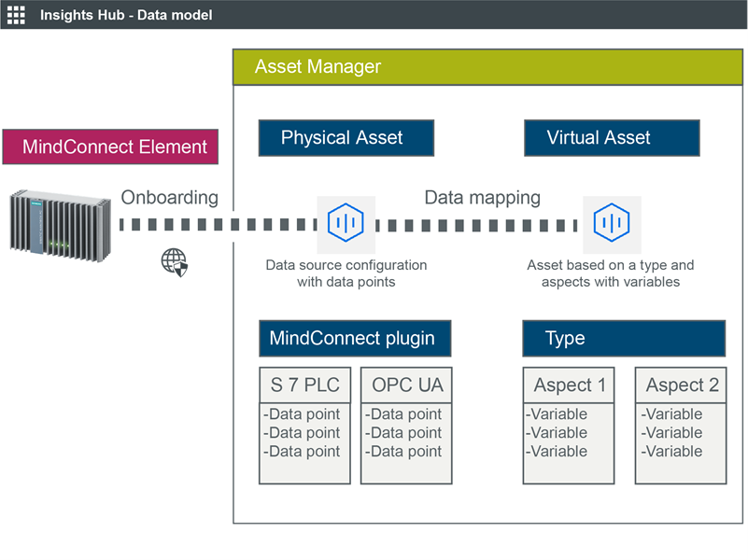Click the Virtual Asset box

612,138
